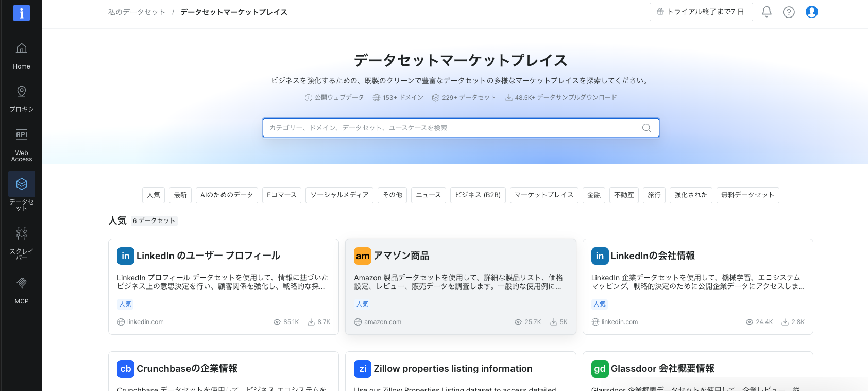Click the views eye icon showing 24.4K
This screenshot has width=868, height=391.
click(x=750, y=322)
